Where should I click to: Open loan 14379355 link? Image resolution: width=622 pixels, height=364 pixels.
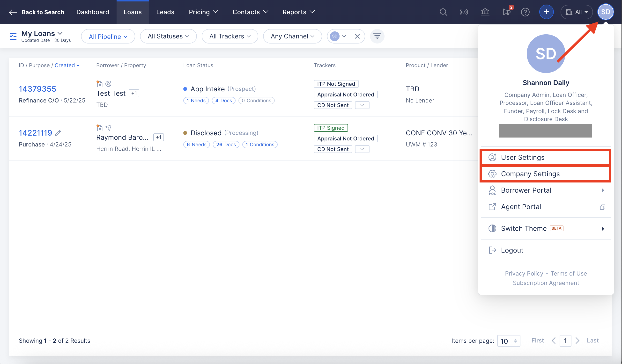37,89
